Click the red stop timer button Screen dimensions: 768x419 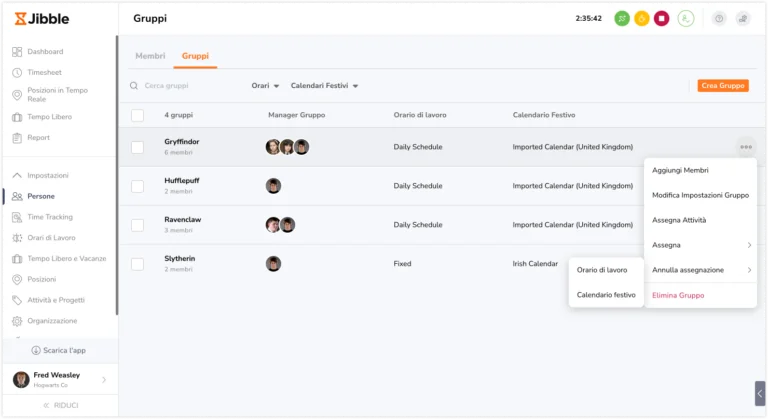tap(661, 19)
